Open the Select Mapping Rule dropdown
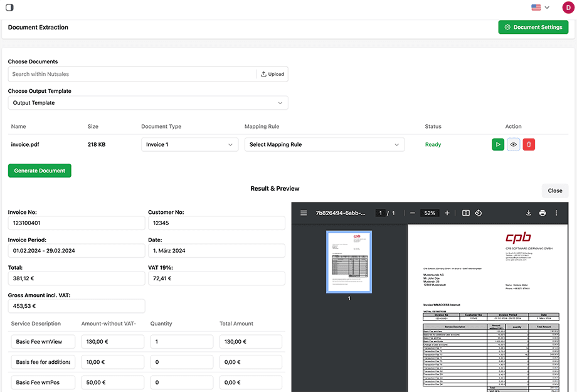 click(325, 145)
